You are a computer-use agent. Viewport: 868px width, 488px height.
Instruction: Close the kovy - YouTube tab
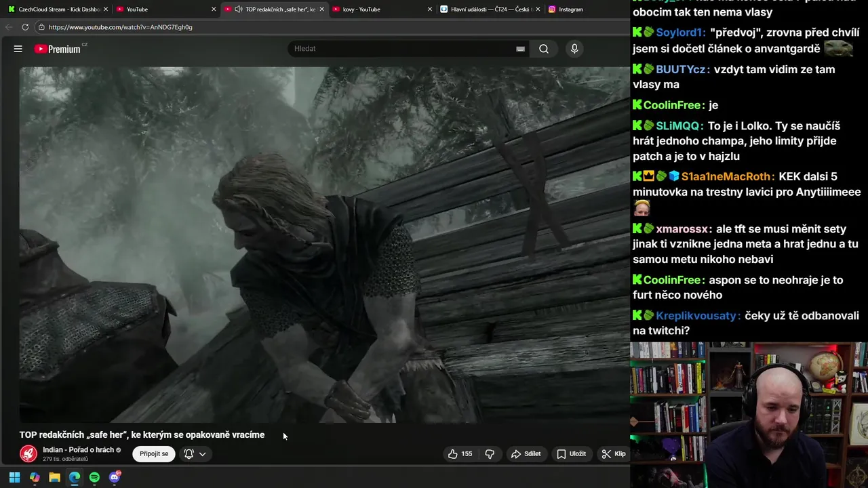pos(430,9)
